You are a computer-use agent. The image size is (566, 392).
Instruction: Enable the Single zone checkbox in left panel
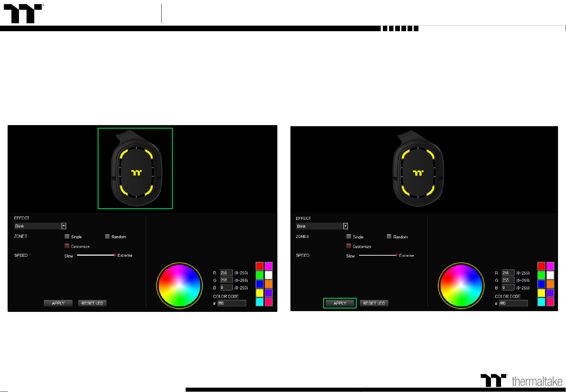67,236
